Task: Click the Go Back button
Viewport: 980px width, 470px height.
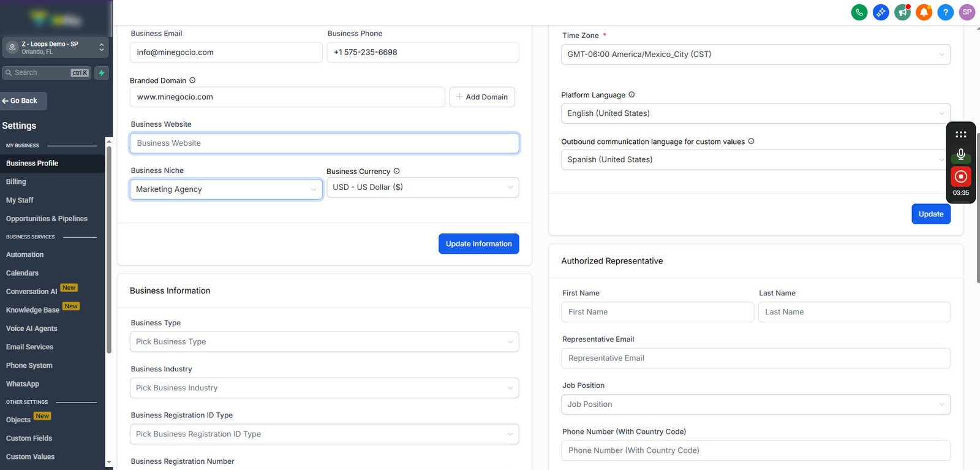Action: [23, 101]
